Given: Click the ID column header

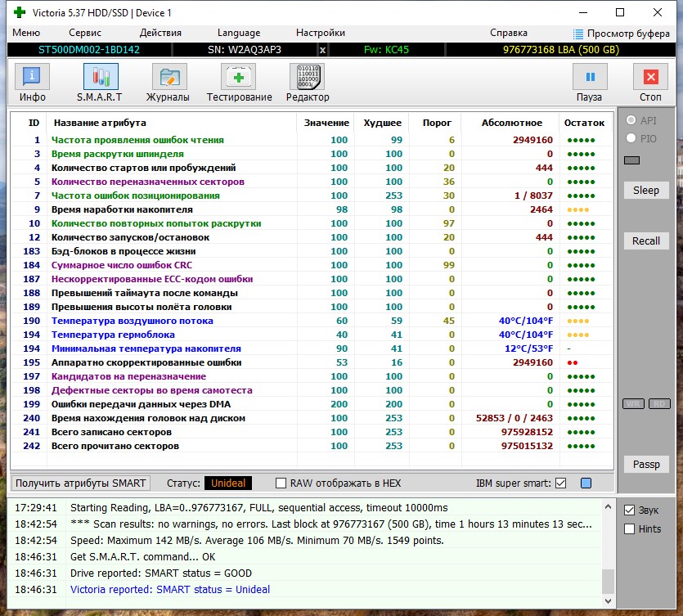Looking at the screenshot, I should (x=34, y=123).
